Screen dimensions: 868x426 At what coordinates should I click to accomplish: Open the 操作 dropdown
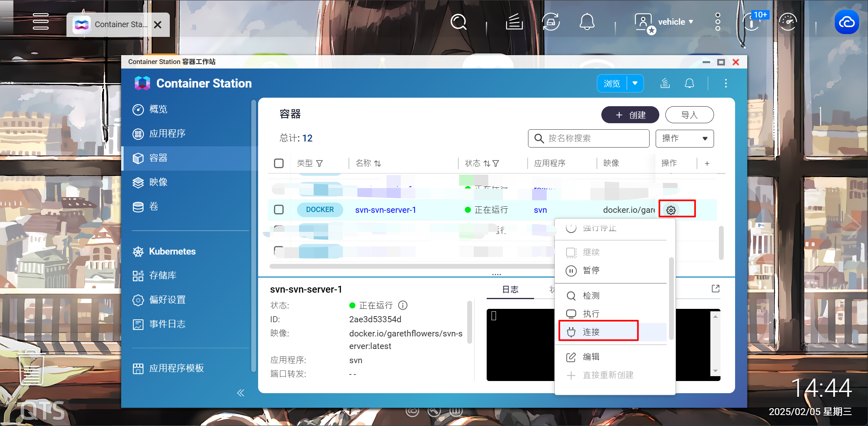[x=684, y=139]
